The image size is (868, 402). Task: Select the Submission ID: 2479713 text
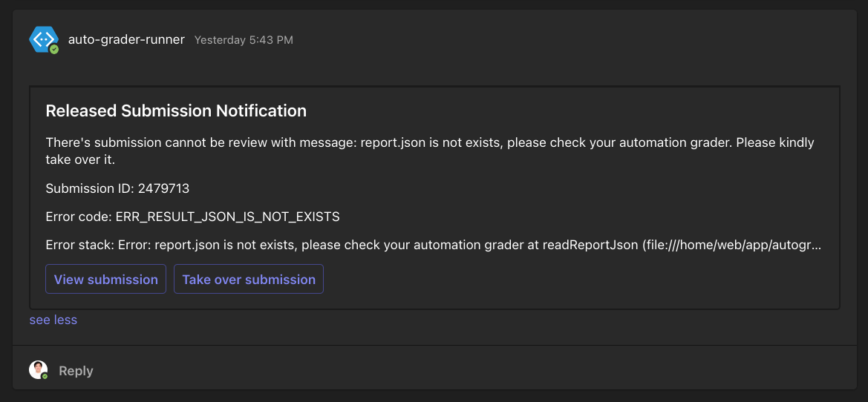click(x=117, y=188)
